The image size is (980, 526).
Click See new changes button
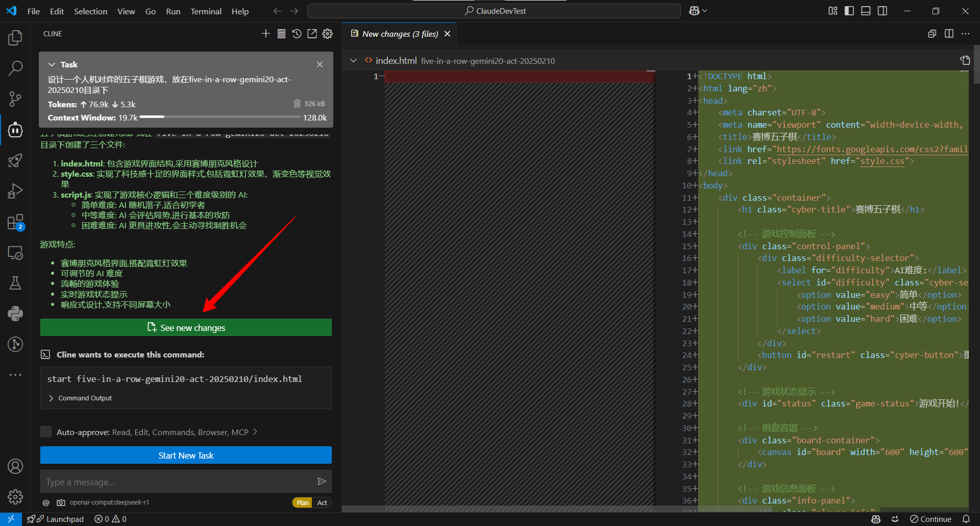click(186, 327)
